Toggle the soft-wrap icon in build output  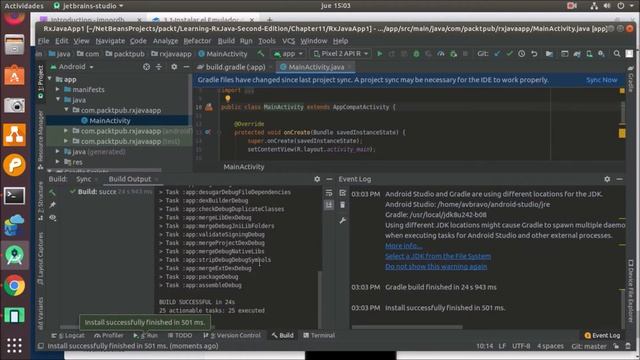329,193
